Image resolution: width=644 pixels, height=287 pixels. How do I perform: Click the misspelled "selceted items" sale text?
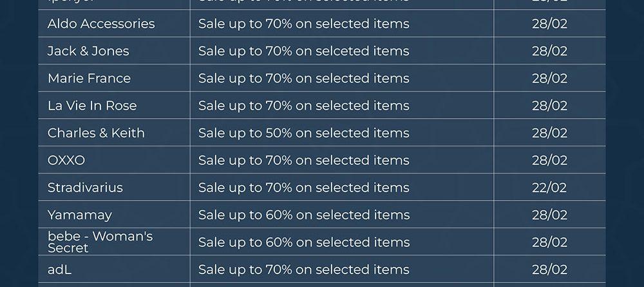pos(303,51)
